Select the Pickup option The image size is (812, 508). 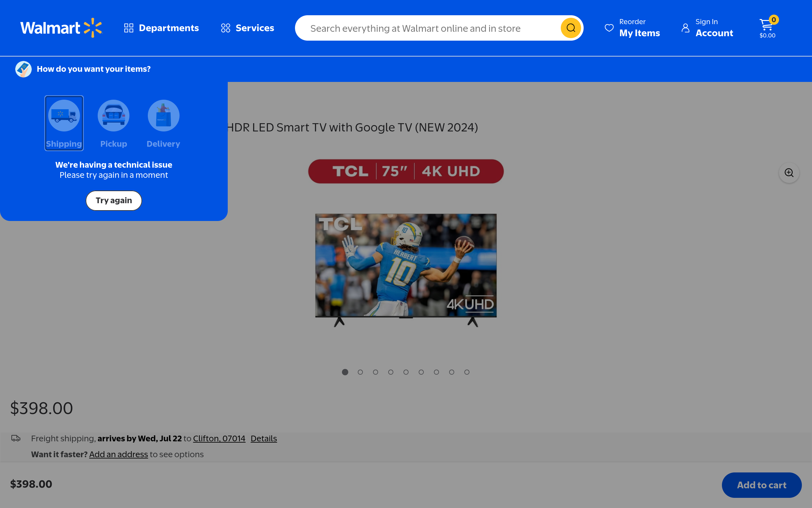pyautogui.click(x=114, y=123)
